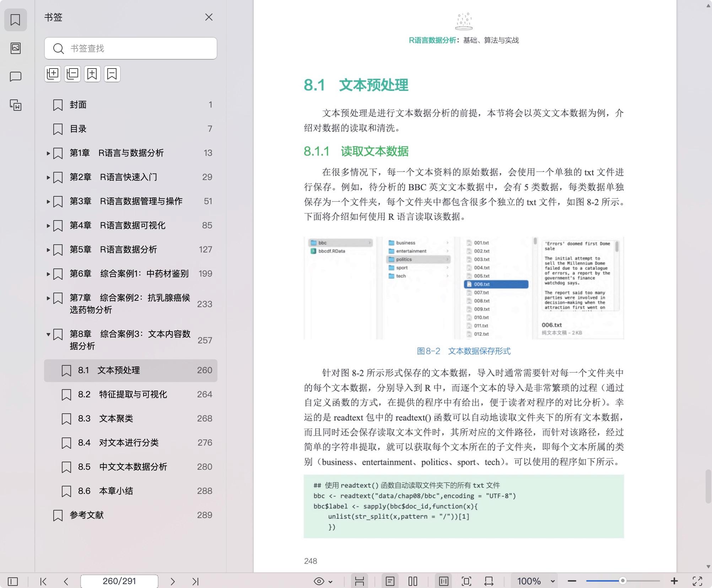Screen dimensions: 712x588
Task: Open the 封面 bookmark
Action: [x=131, y=105]
